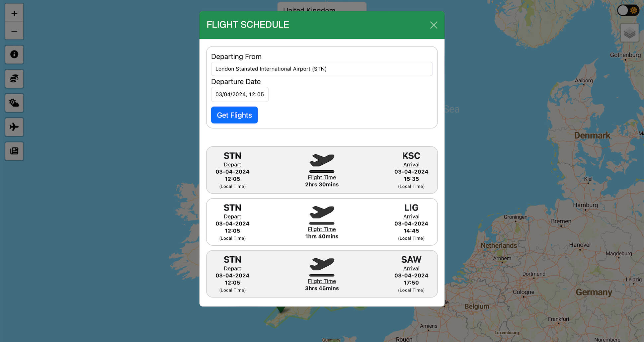This screenshot has height=342, width=644.
Task: Click the map zoom in button
Action: pos(14,13)
